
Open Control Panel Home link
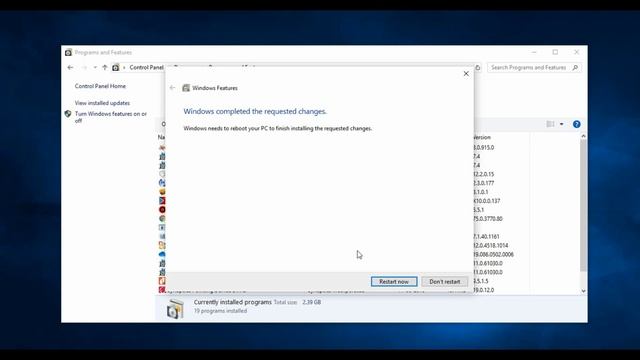click(100, 86)
